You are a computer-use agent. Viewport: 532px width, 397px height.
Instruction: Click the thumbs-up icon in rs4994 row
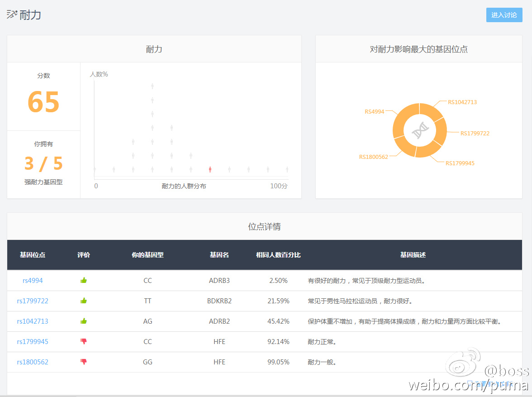pos(83,280)
